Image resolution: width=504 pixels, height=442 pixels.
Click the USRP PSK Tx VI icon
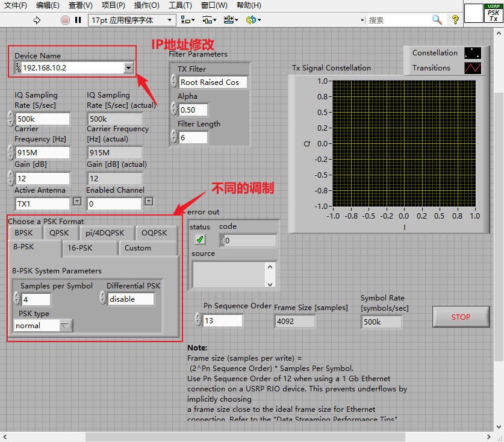[x=493, y=13]
